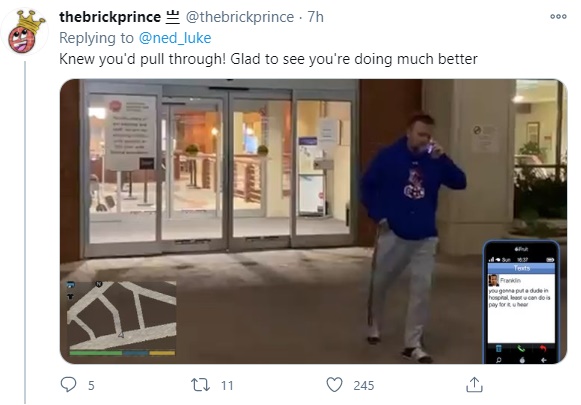Open the @ned_luke mention link

[175, 38]
